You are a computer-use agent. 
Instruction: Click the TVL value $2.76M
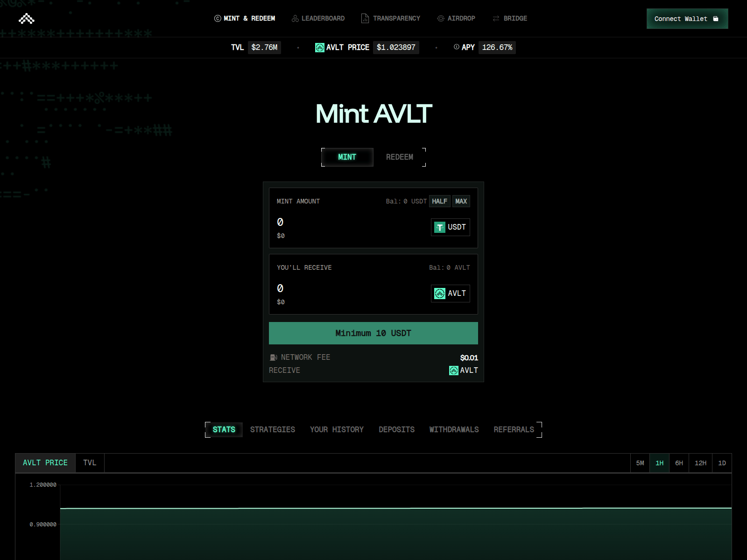pyautogui.click(x=264, y=48)
